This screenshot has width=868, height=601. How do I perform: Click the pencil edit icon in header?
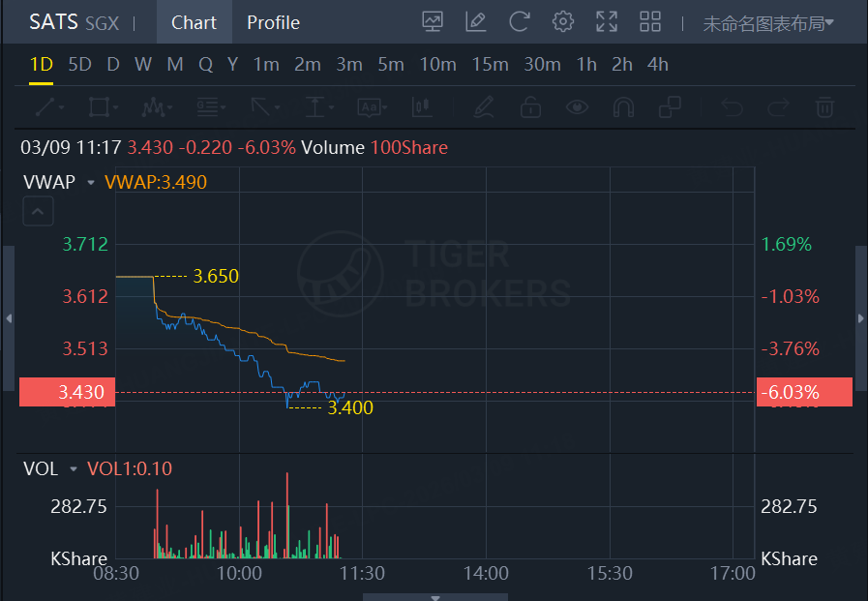tap(475, 22)
